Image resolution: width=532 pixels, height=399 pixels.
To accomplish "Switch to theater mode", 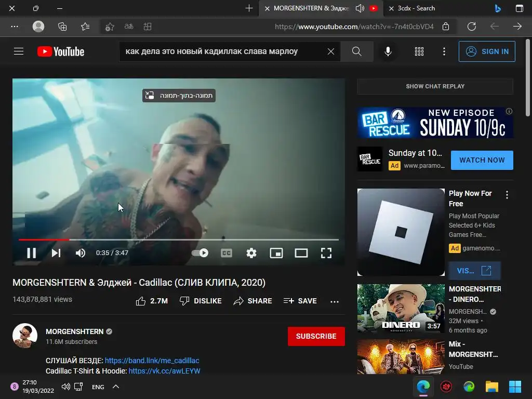I will [301, 253].
